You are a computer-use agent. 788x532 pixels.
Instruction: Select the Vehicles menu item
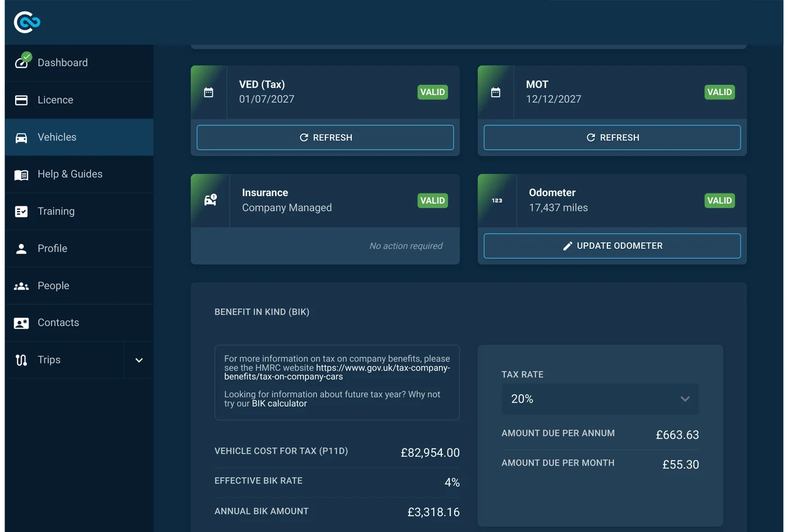pos(79,137)
